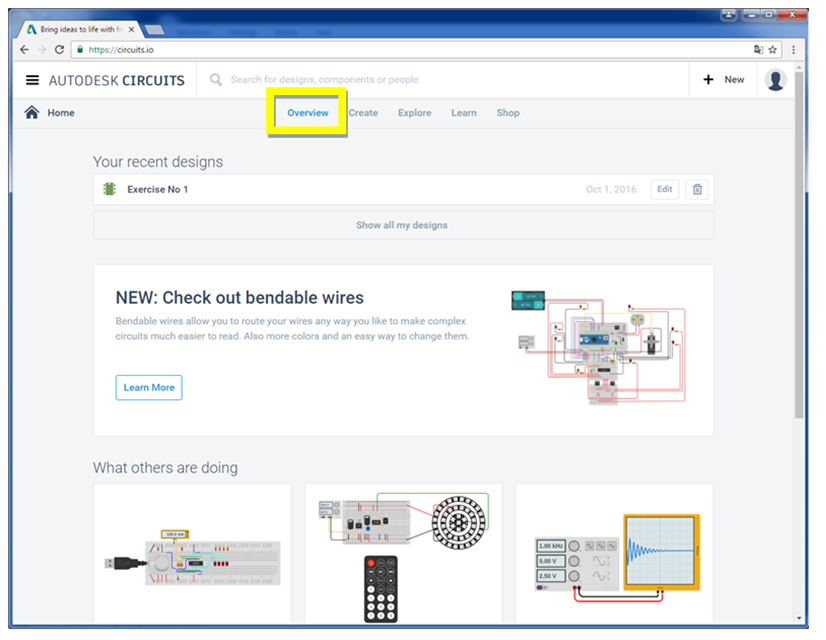Viewport: 826px width, 640px height.
Task: Open the hamburger menu beside Autodesk Circuits
Action: [x=32, y=80]
